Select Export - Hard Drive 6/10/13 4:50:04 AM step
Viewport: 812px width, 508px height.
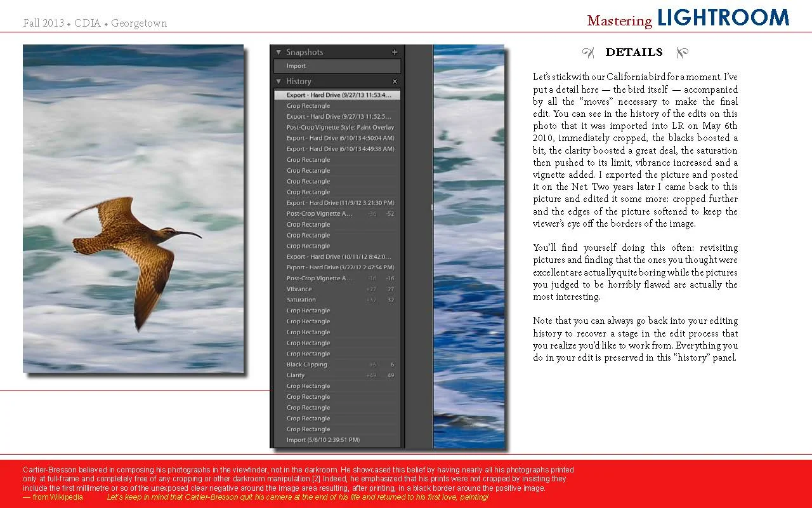[x=337, y=138]
